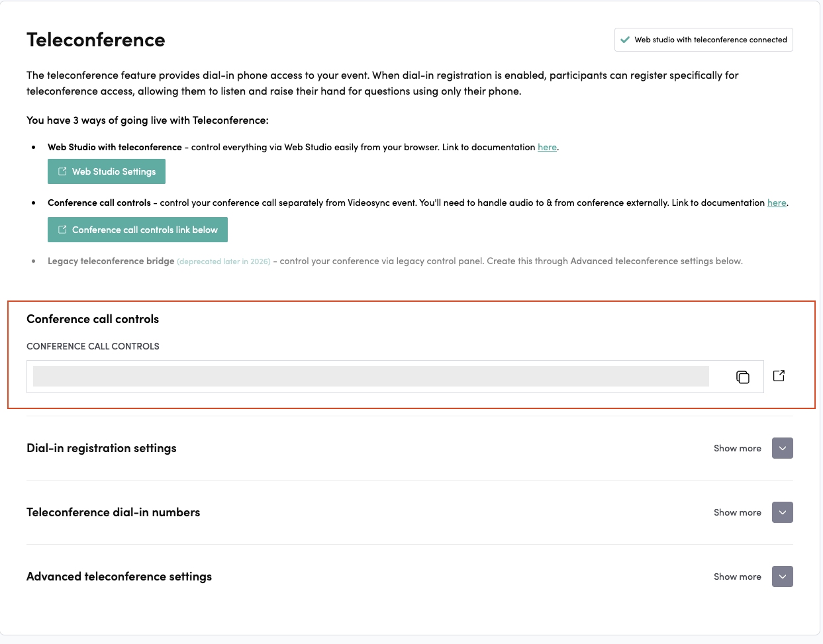
Task: Select the conference call controls URL field
Action: (371, 376)
